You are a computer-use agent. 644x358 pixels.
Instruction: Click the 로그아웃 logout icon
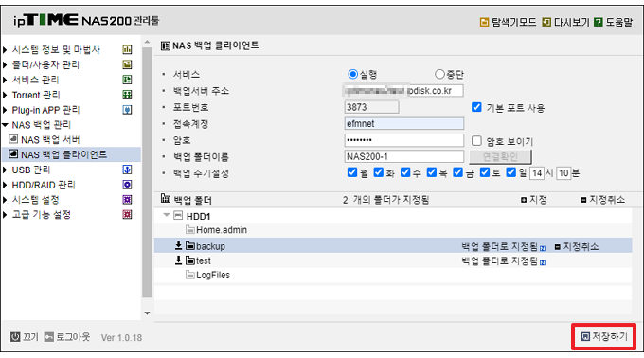click(x=49, y=337)
